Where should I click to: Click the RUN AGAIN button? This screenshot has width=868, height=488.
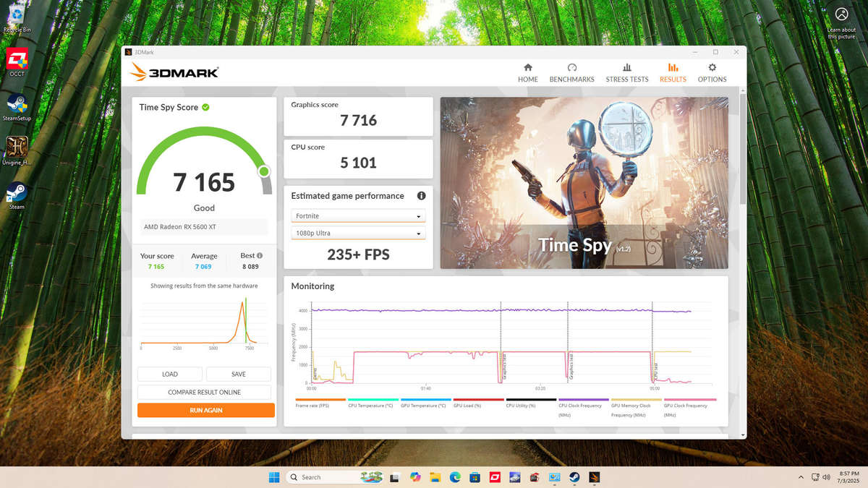(205, 409)
